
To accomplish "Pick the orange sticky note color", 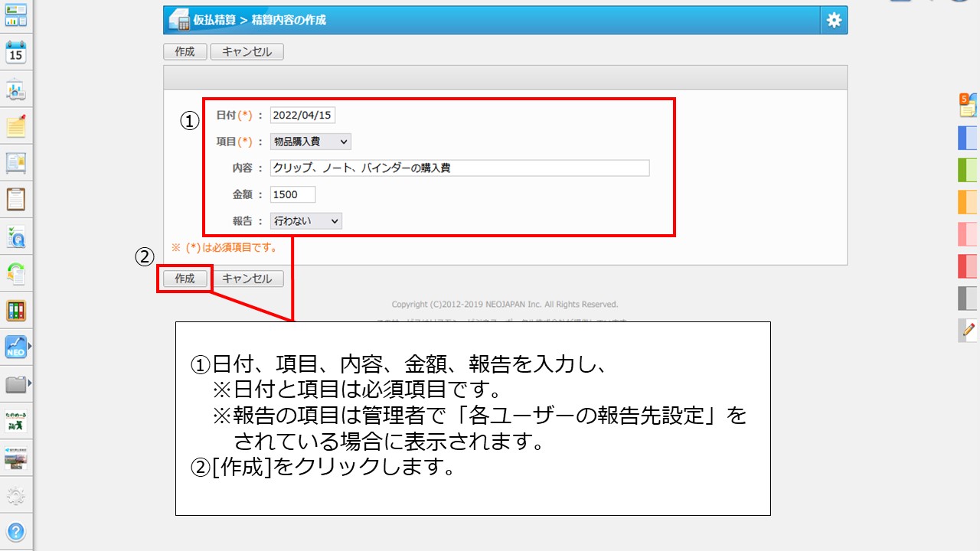I will (968, 202).
